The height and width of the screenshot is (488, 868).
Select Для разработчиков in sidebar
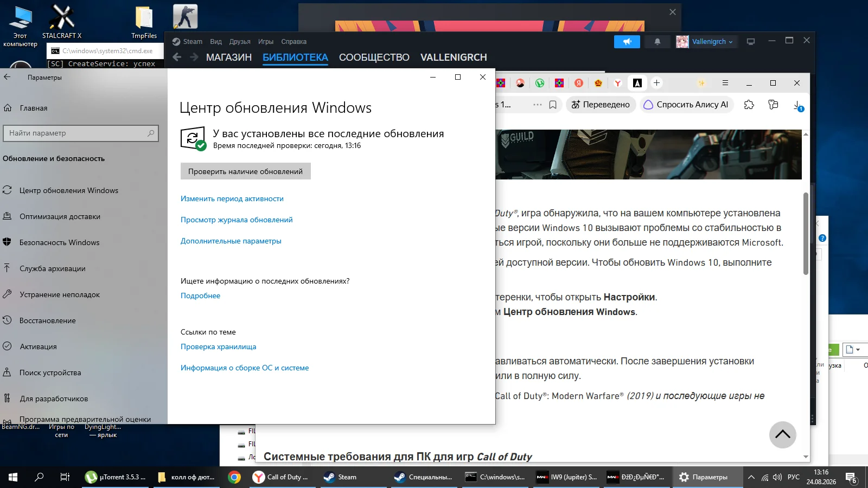coord(84,399)
